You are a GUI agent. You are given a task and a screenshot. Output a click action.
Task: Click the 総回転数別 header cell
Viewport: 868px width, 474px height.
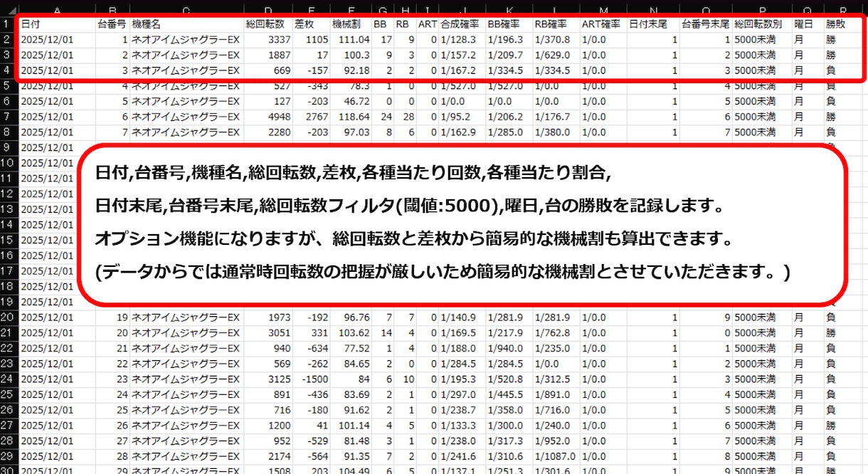tap(761, 23)
